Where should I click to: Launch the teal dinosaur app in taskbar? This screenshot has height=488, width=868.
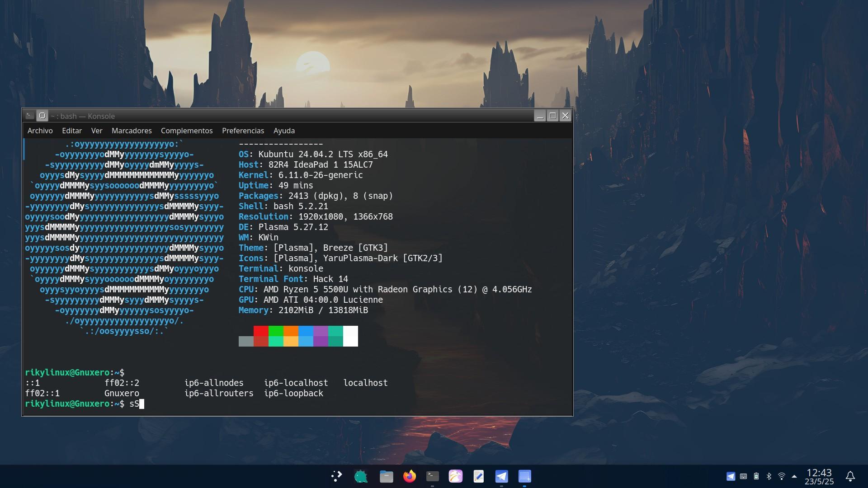[x=361, y=476]
